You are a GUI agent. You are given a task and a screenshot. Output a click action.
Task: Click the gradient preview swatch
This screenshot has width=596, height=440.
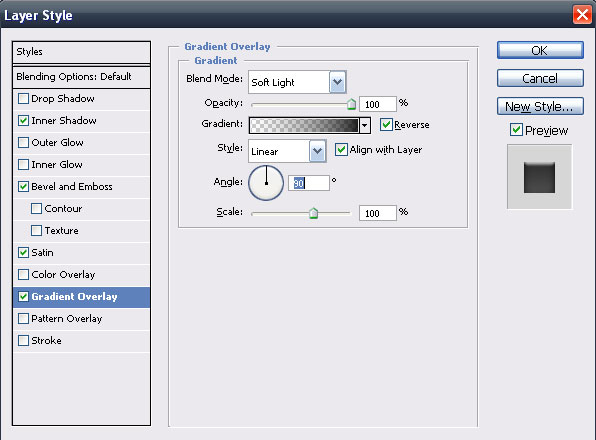[304, 125]
